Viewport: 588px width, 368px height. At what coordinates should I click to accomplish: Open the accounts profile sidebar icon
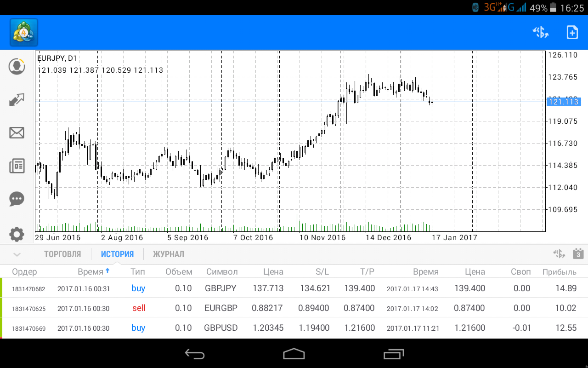click(x=17, y=66)
